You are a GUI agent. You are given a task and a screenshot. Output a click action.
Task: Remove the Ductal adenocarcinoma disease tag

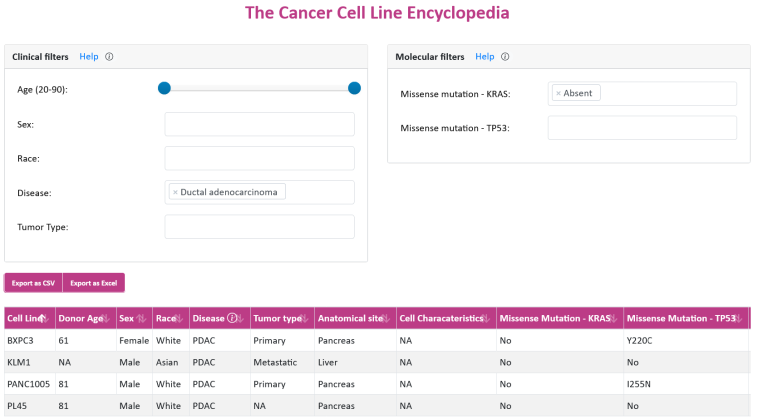click(x=175, y=192)
